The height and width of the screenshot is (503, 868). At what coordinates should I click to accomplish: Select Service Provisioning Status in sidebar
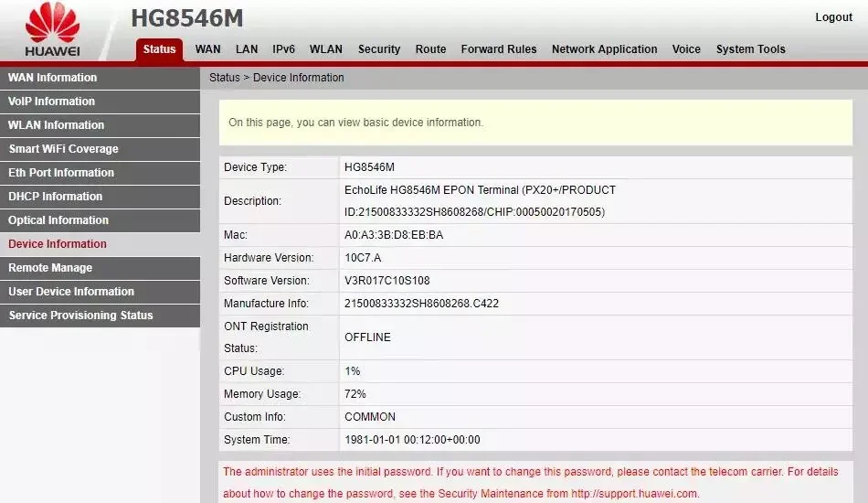pyautogui.click(x=80, y=316)
